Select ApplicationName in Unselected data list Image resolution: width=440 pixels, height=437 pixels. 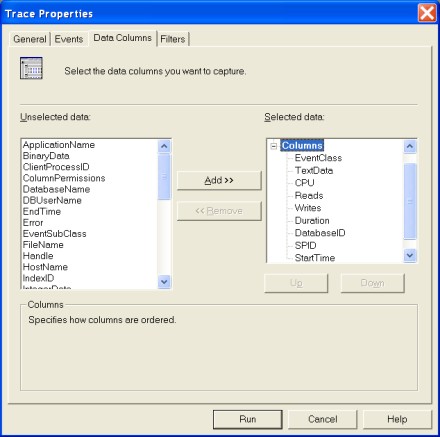tap(59, 145)
